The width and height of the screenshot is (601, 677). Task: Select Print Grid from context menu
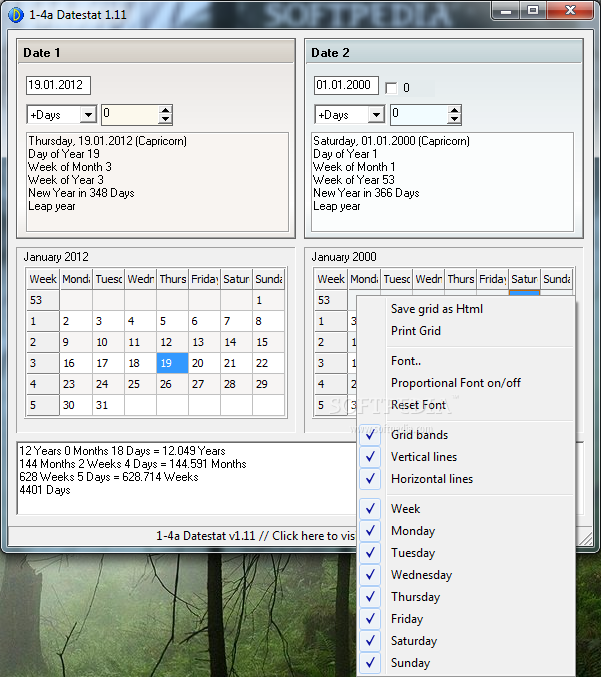466,331
